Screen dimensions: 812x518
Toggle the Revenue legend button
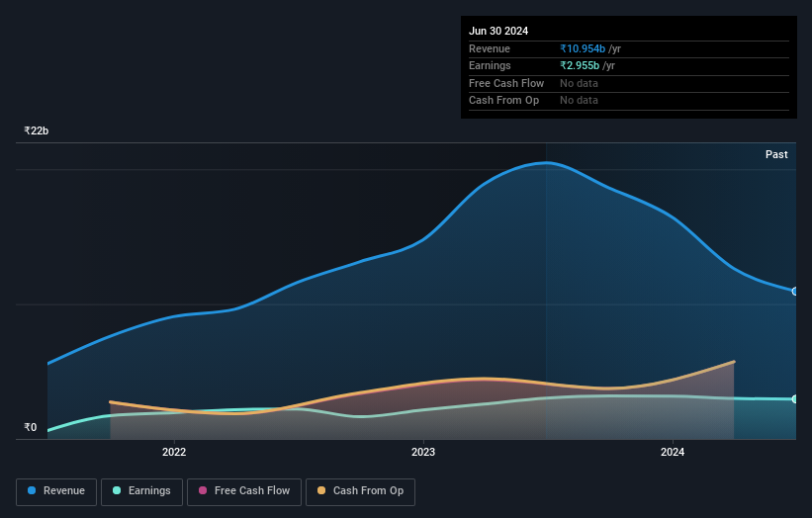56,491
